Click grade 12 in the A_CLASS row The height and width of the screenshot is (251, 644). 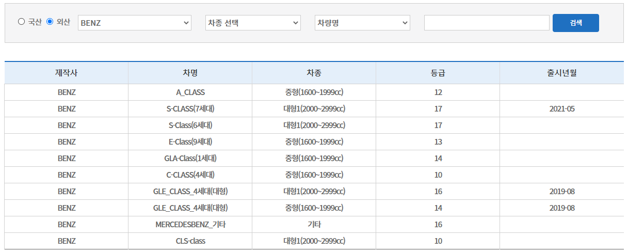tap(438, 92)
